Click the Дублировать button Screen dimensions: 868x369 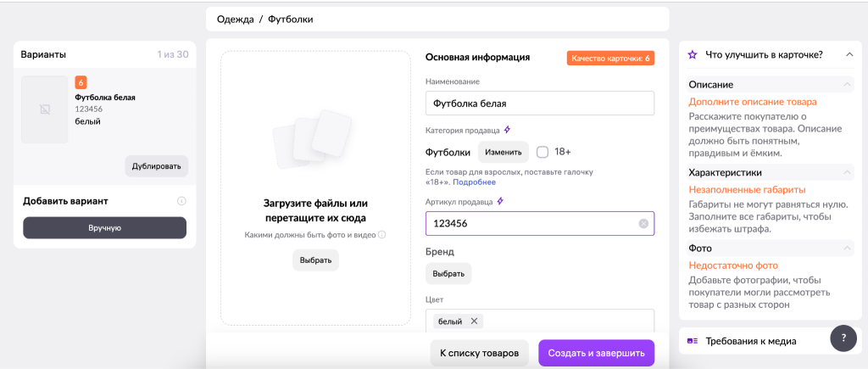157,166
